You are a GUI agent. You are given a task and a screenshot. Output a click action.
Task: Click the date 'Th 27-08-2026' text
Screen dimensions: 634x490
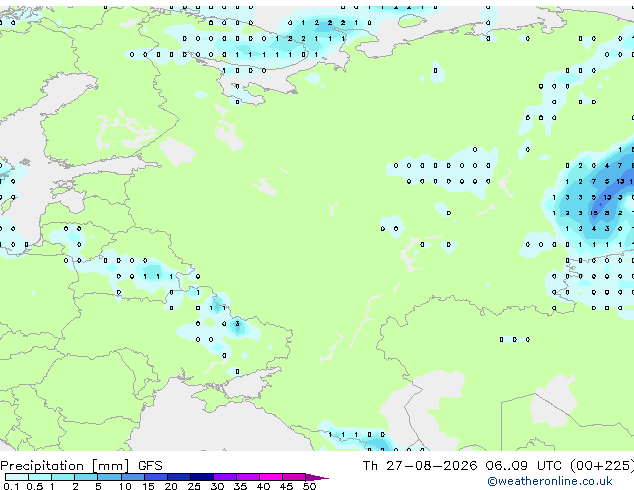click(x=420, y=466)
